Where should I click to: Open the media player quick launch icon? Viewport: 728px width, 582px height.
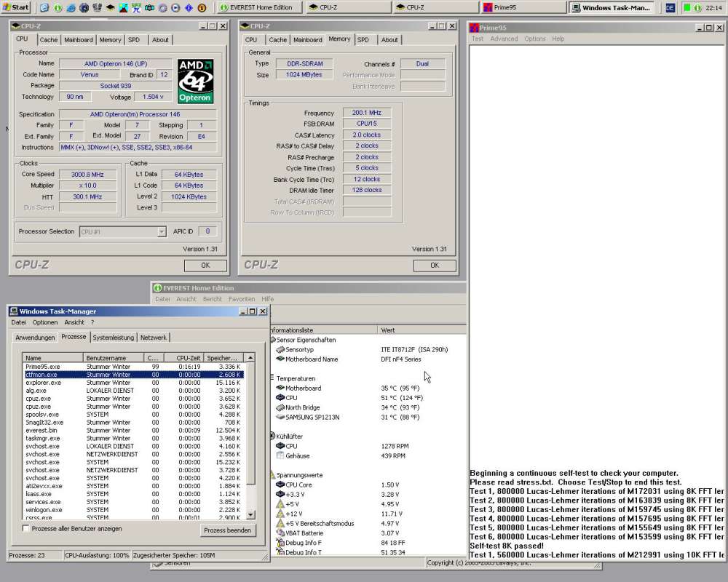(175, 8)
